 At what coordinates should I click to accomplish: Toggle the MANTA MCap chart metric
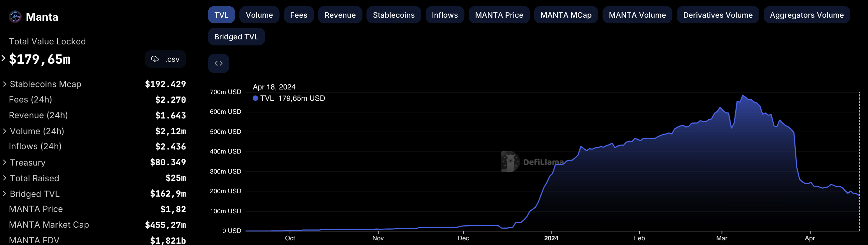pos(566,15)
